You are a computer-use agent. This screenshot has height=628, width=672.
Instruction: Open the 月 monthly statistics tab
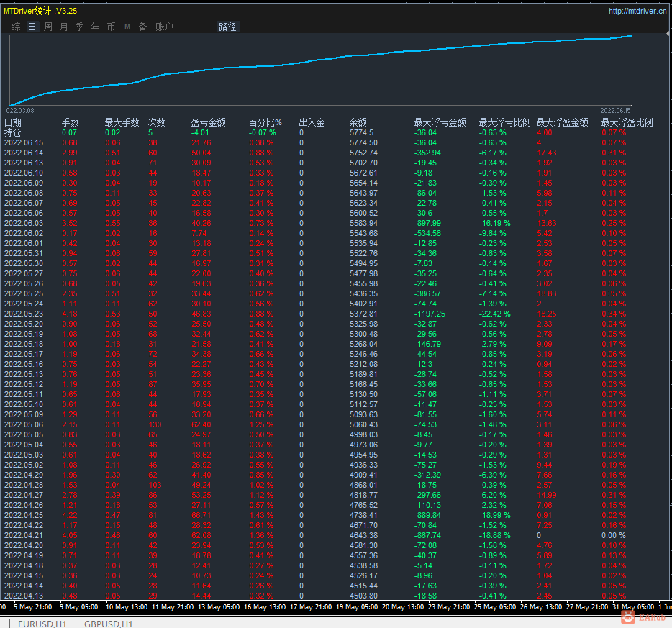64,27
